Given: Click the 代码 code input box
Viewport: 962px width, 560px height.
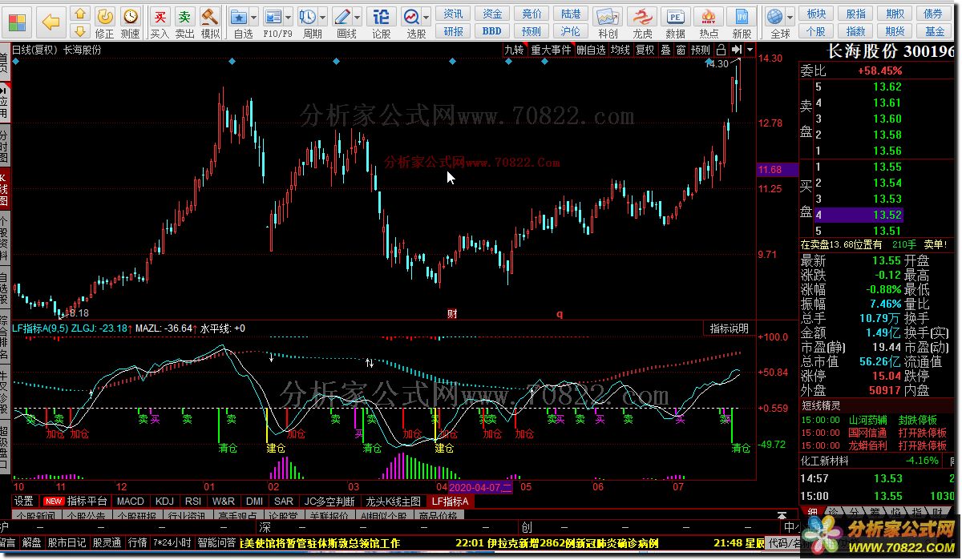Looking at the screenshot, I should click(x=782, y=543).
